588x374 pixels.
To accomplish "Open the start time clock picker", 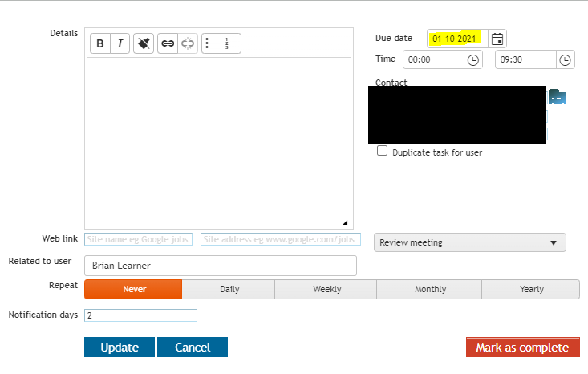I will (x=472, y=59).
